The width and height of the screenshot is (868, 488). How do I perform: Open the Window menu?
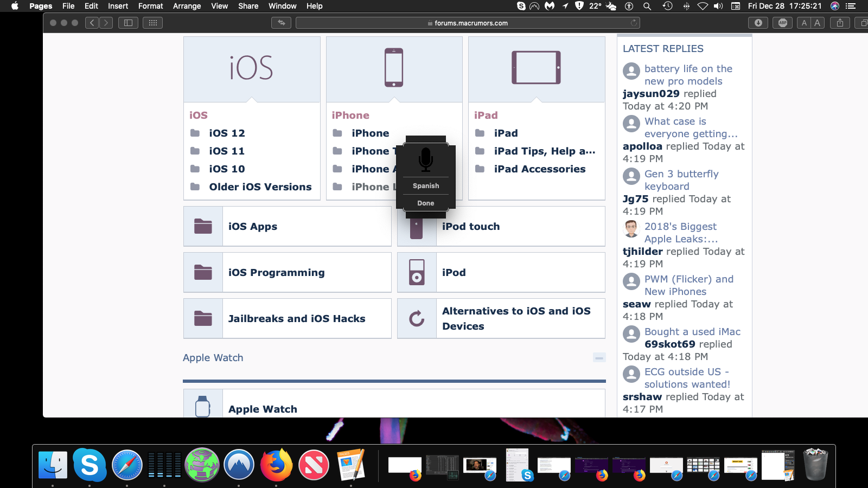tap(282, 6)
